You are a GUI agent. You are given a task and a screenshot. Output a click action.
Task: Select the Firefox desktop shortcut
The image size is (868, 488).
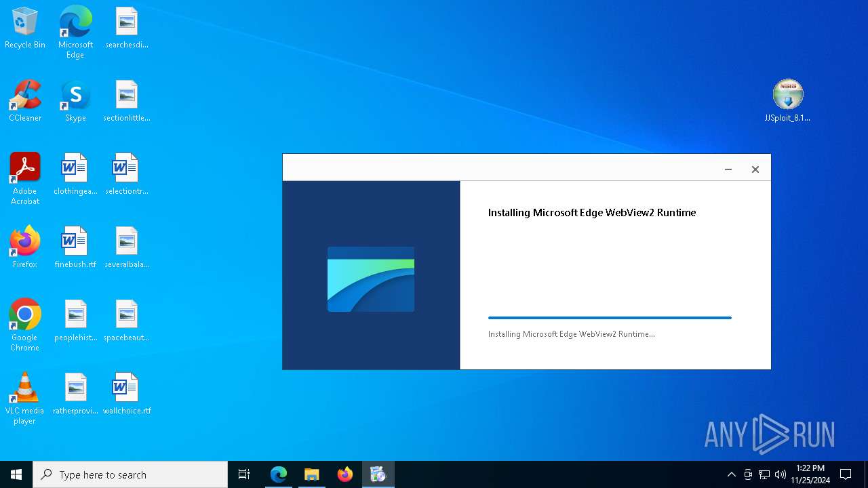[x=25, y=248]
